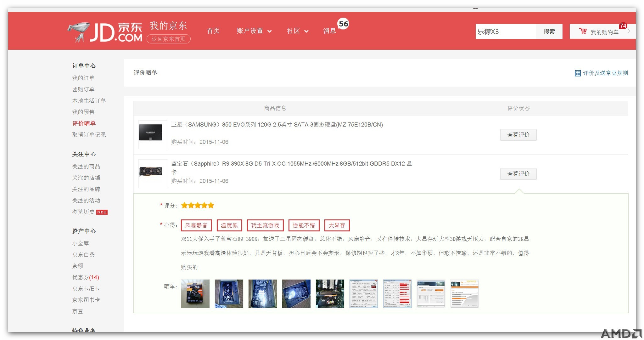Open 关注的店铺 in the sidebar
644x340 pixels.
(86, 178)
